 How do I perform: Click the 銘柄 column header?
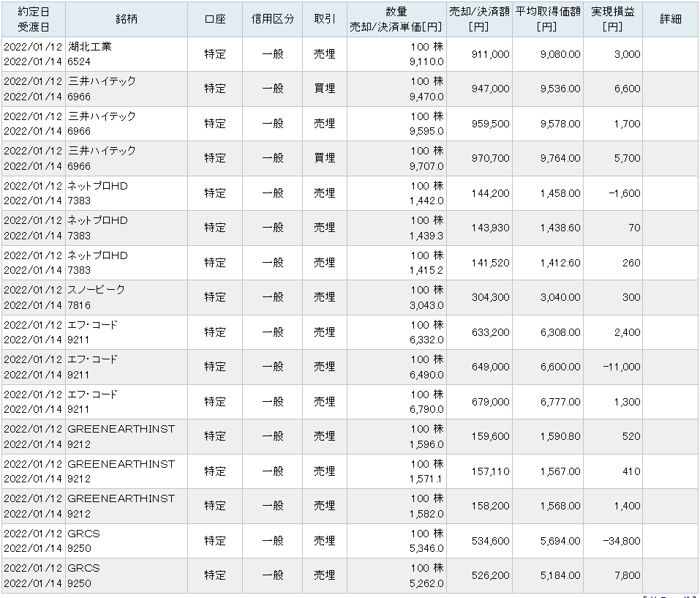coord(126,19)
